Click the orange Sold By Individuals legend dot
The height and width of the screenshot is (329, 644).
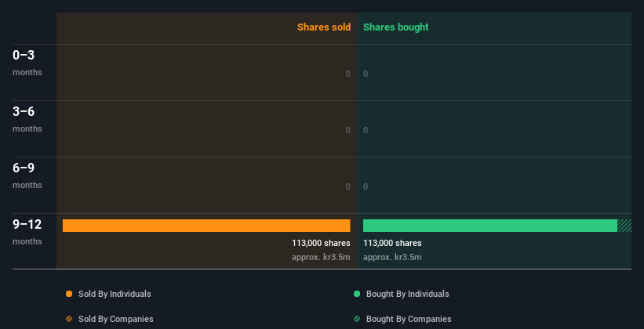(x=69, y=294)
